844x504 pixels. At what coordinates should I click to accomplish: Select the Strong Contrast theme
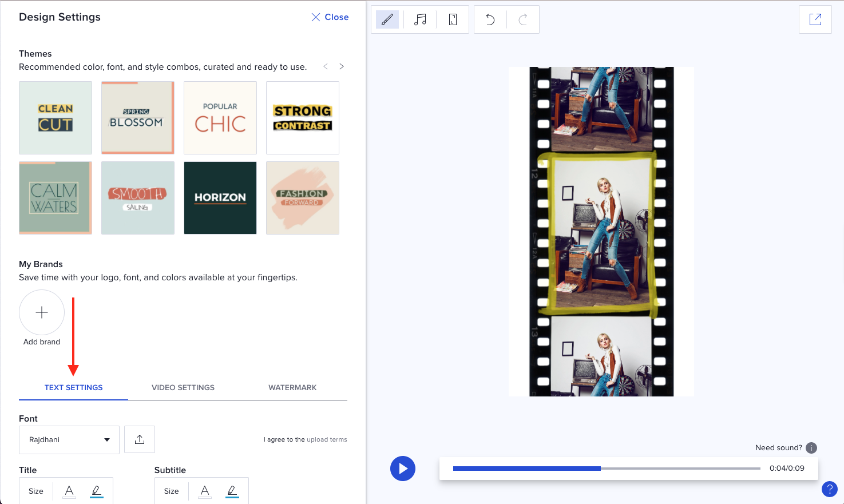[303, 118]
